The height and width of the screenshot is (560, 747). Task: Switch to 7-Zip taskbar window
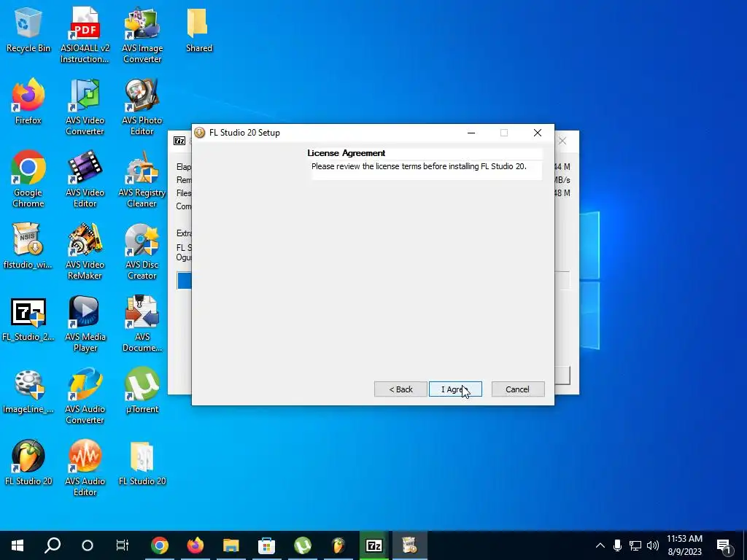[x=374, y=545]
